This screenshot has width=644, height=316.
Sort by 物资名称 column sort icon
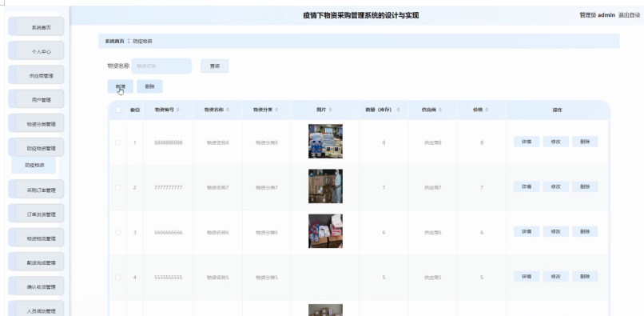tap(228, 110)
